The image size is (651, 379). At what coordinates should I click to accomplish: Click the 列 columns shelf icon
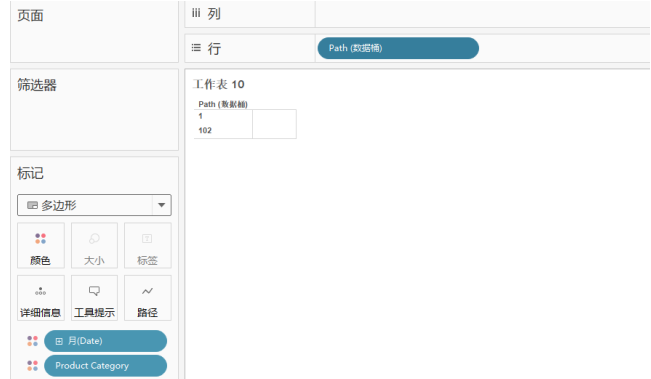(196, 14)
